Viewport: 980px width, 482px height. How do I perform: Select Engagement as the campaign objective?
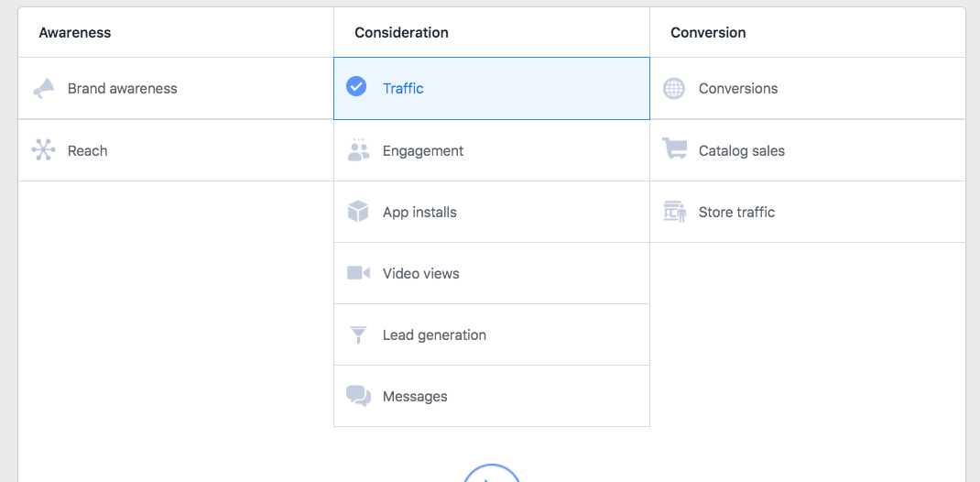click(423, 151)
